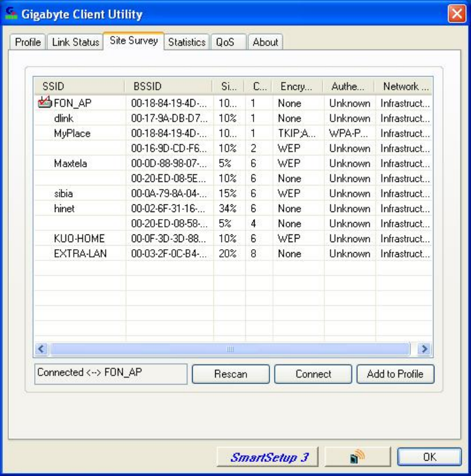Click the 34% signal value

pyautogui.click(x=228, y=209)
